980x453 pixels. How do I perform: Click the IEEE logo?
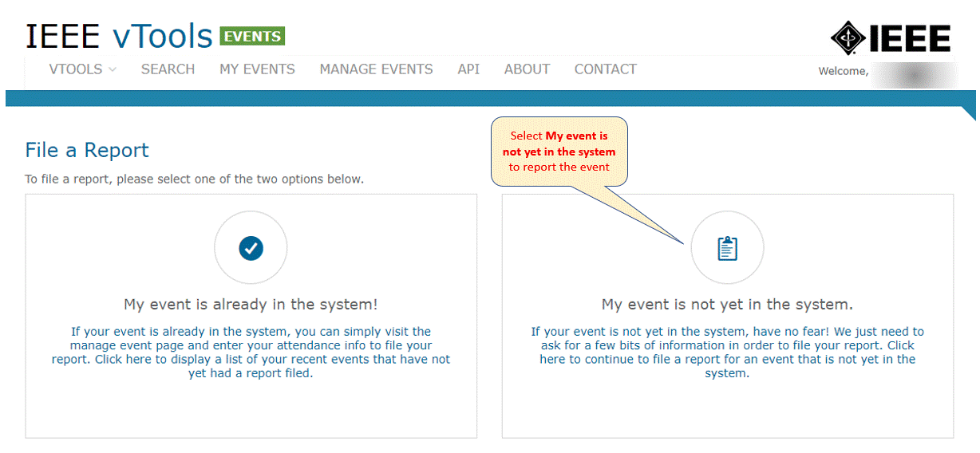pos(891,37)
